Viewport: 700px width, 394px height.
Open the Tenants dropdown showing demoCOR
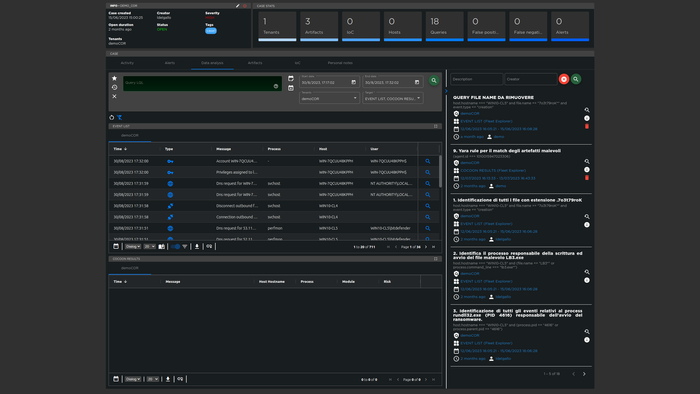[x=329, y=98]
